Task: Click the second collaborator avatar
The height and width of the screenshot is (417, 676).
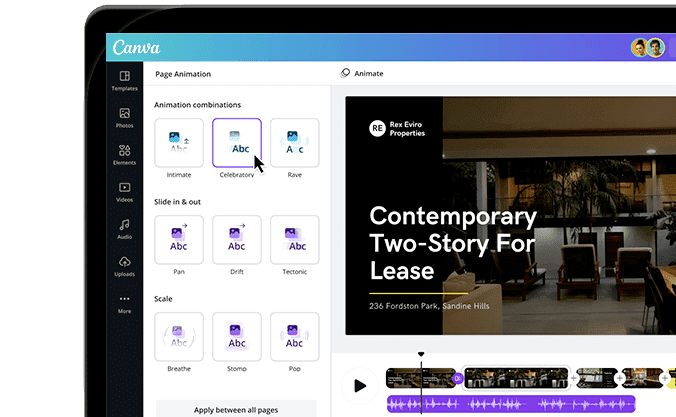Action: click(x=656, y=47)
